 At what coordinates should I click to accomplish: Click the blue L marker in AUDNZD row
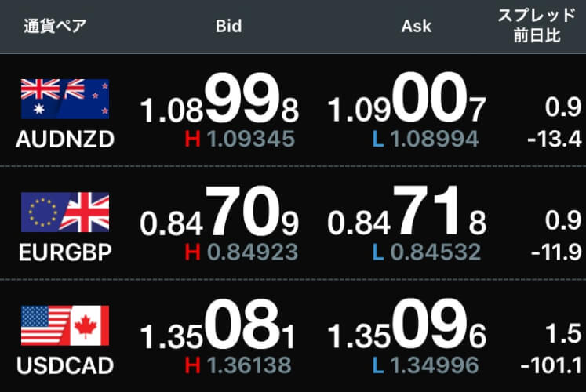click(x=377, y=140)
